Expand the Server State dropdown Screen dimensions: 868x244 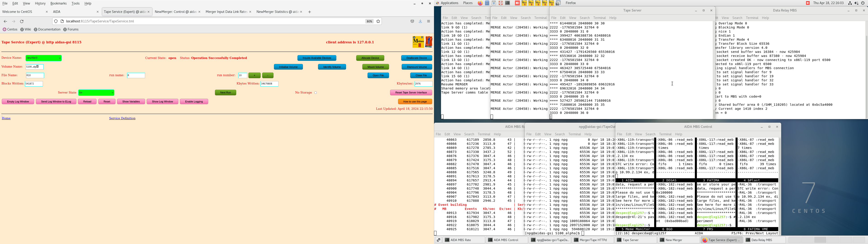pyautogui.click(x=96, y=93)
